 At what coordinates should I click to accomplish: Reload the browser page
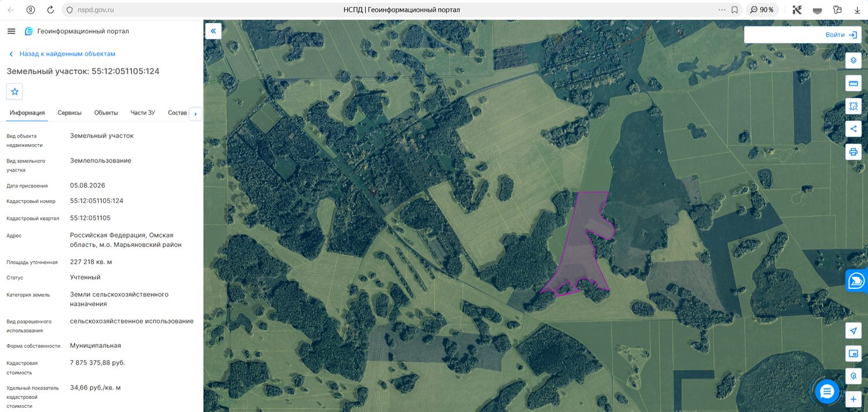tap(50, 10)
